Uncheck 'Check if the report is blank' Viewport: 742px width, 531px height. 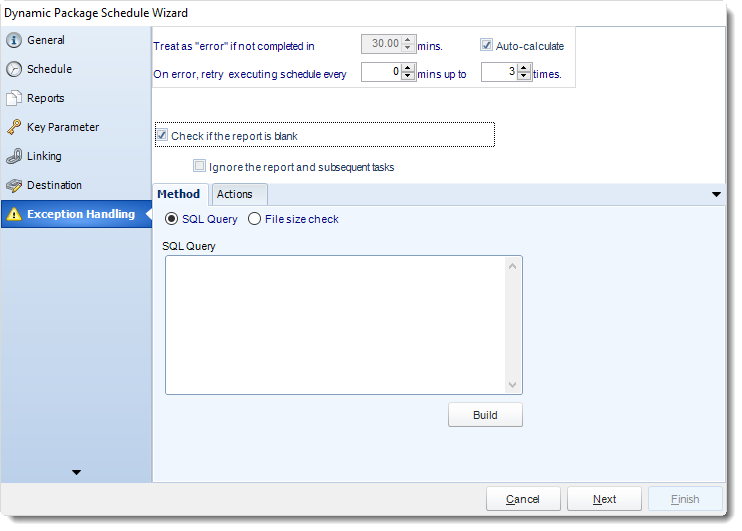point(162,135)
